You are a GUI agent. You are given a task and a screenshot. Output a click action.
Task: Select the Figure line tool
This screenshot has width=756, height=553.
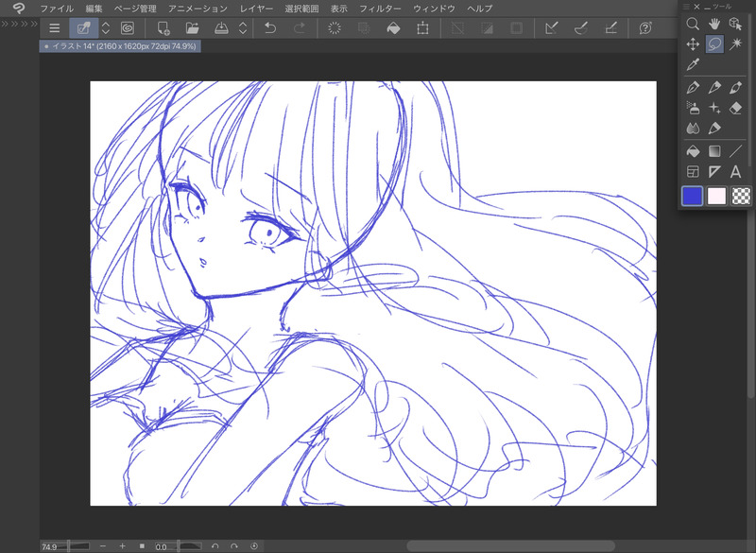pyautogui.click(x=735, y=151)
